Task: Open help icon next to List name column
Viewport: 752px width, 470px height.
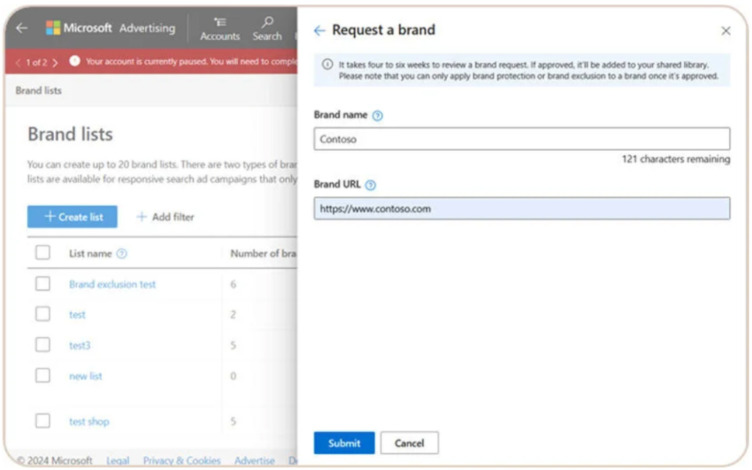Action: [x=122, y=254]
